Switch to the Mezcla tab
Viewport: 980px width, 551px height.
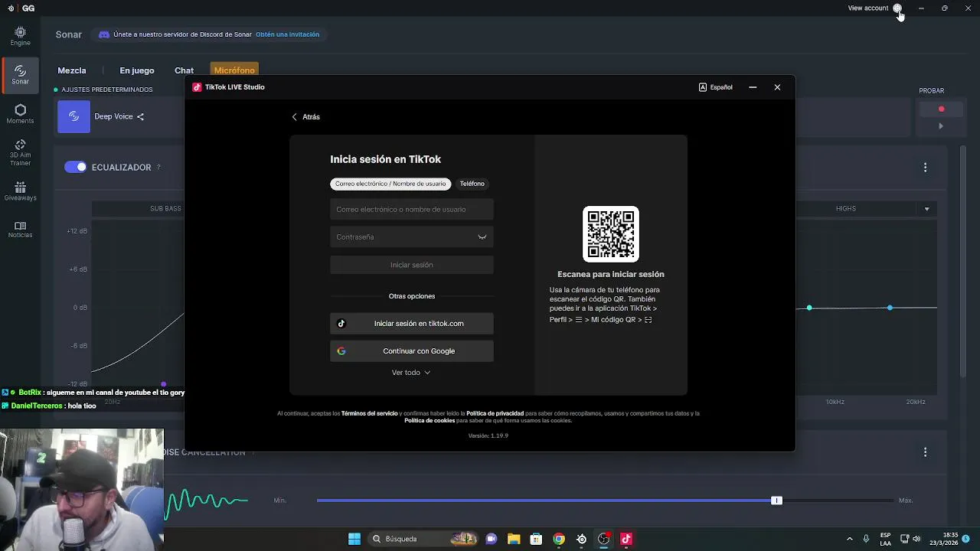click(72, 70)
